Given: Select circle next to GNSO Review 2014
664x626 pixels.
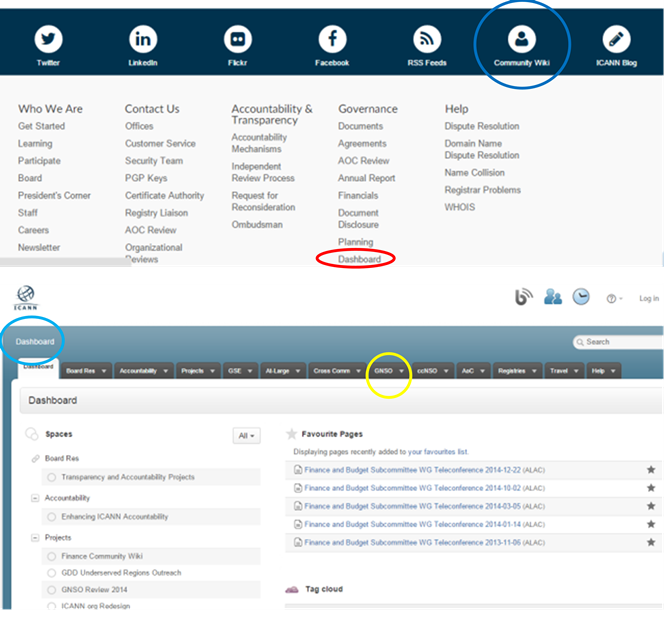Looking at the screenshot, I should coord(52,590).
